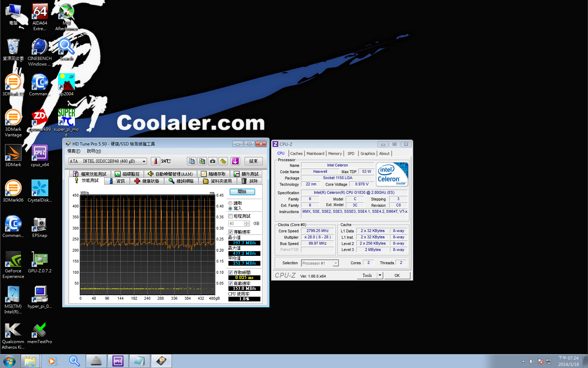Toggle burst rate (高載速率) checkbox
The height and width of the screenshot is (368, 588).
(231, 284)
